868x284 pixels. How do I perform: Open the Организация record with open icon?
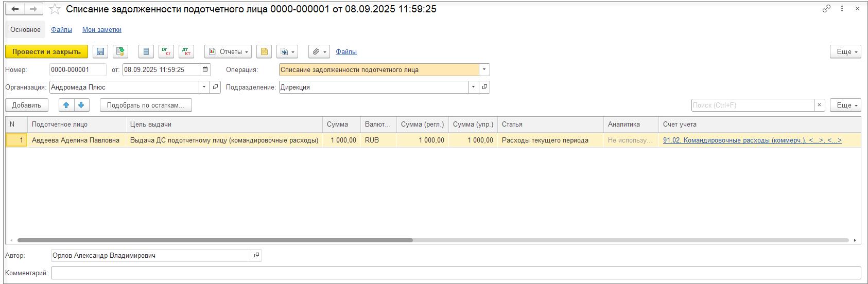tap(215, 87)
